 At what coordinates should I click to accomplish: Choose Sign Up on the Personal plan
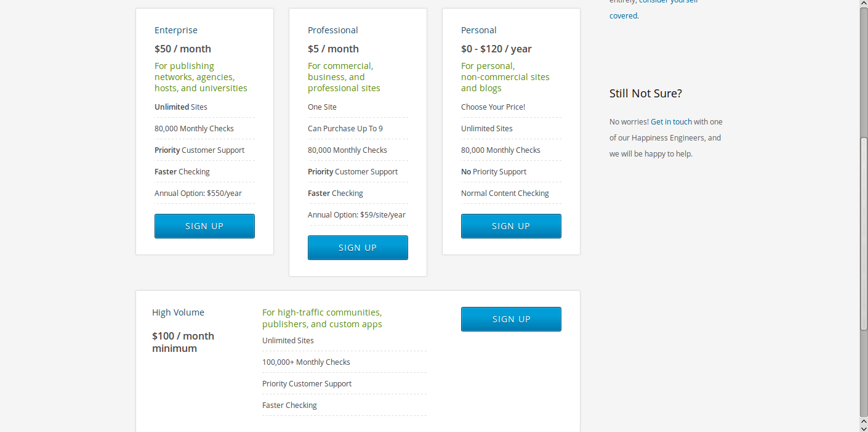point(511,226)
